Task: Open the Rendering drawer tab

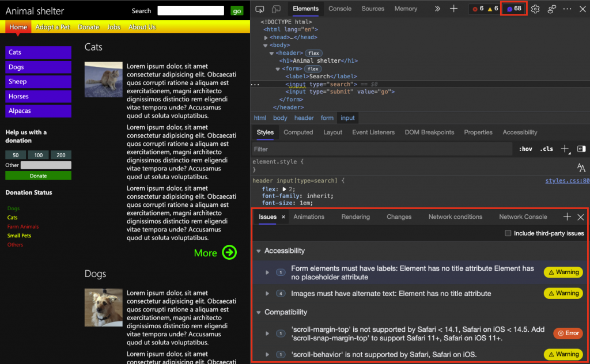Action: point(355,217)
